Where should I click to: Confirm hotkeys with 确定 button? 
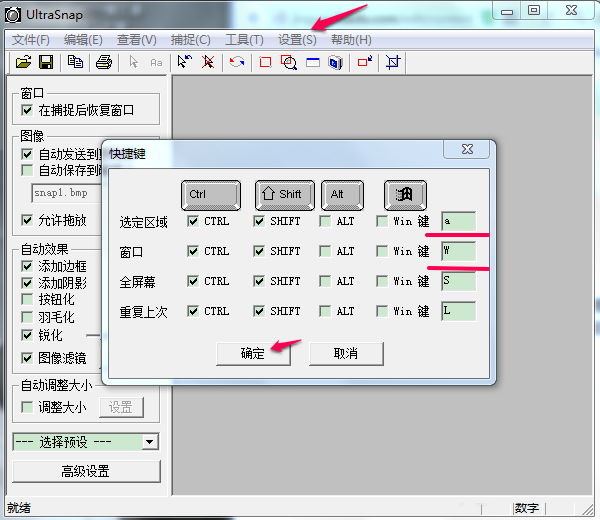click(253, 354)
